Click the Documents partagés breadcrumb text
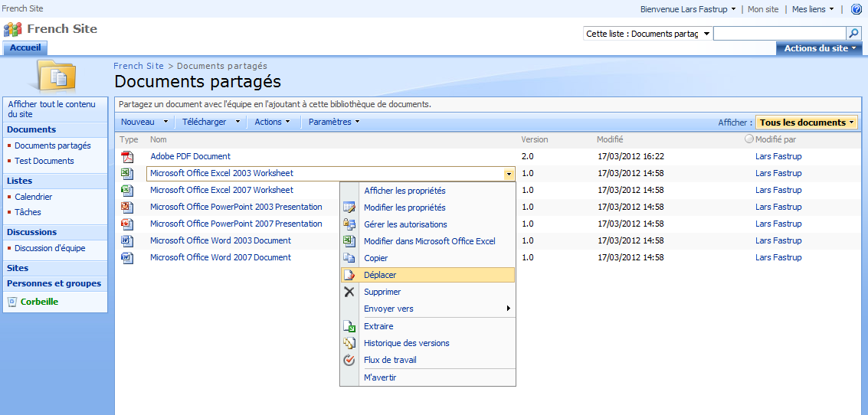868x415 pixels. [222, 66]
